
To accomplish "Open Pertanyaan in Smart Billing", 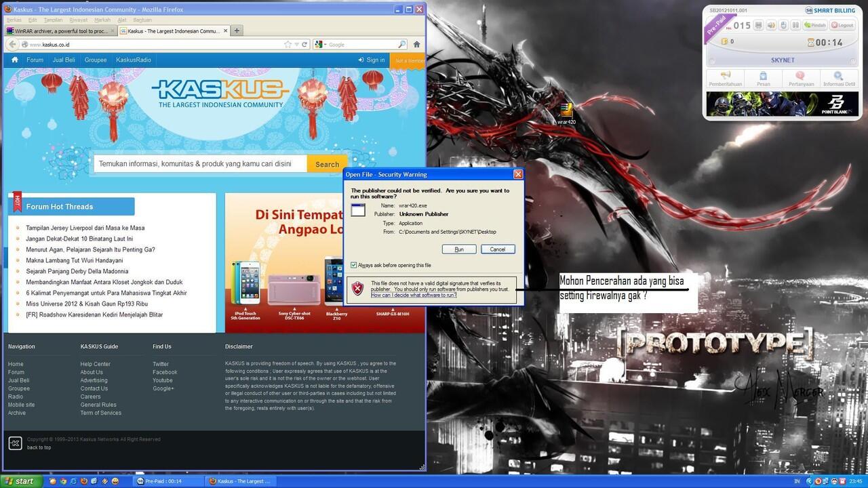I will (x=801, y=79).
